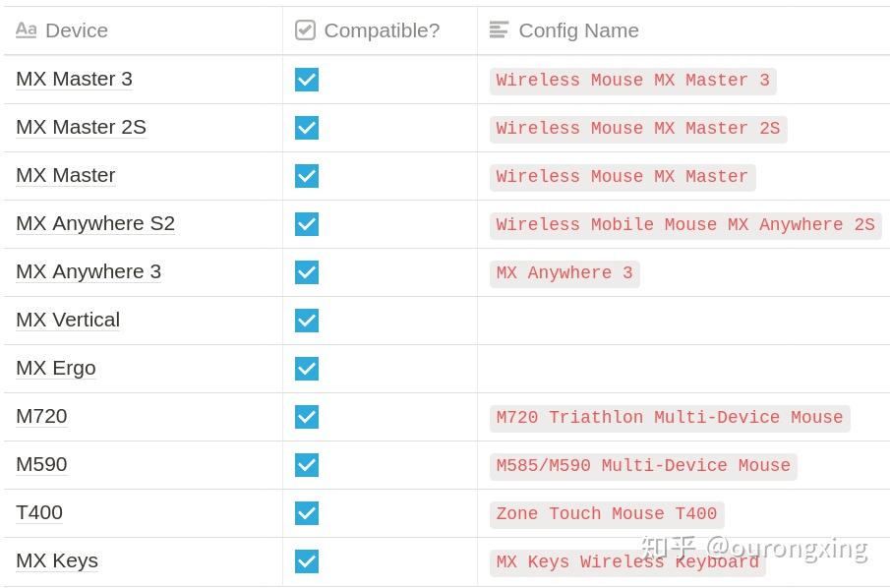Click the checkbox icon in Compatible? header

click(306, 30)
